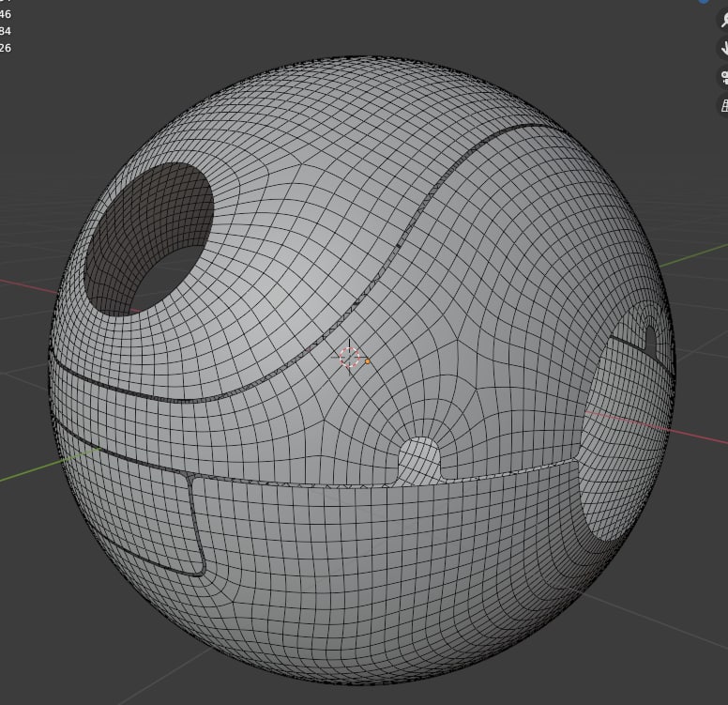Toggle the camera view icon

tap(724, 77)
